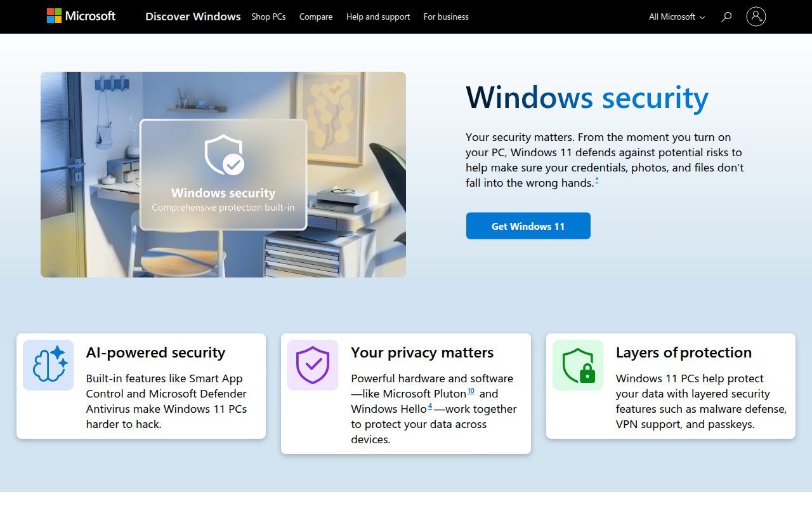Image resolution: width=812 pixels, height=508 pixels.
Task: Open footnote 4 link after Windows Hello
Action: (x=429, y=406)
